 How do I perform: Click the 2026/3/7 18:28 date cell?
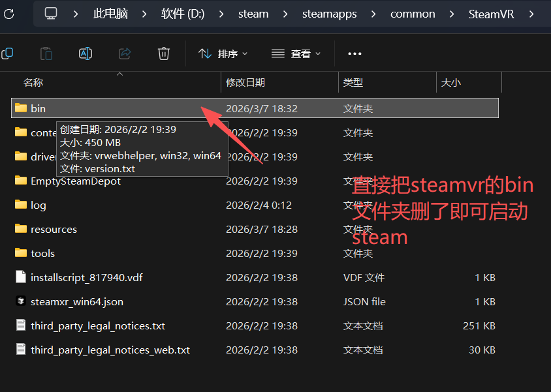pos(262,229)
